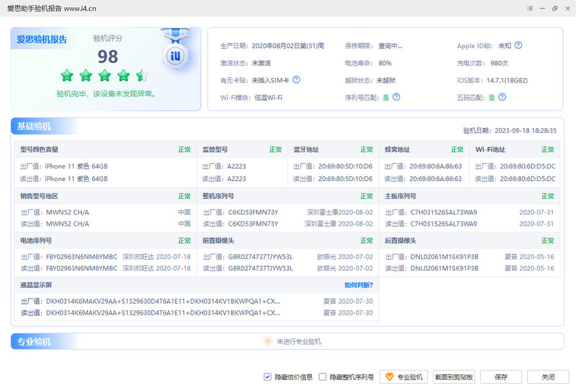Screen dimensions: 576x392
Task: Enable the 隐藏整机序列号 checkbox
Action: point(323,377)
